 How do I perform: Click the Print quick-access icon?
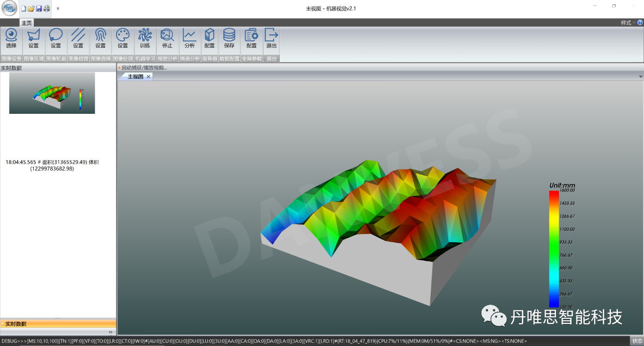(x=46, y=9)
